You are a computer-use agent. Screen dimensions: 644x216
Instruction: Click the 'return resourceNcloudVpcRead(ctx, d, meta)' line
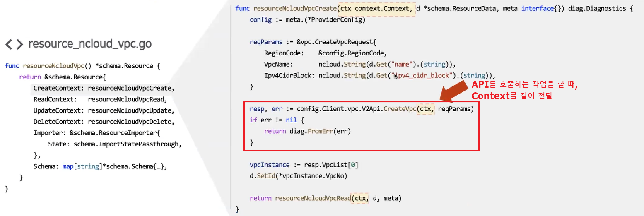point(326,198)
